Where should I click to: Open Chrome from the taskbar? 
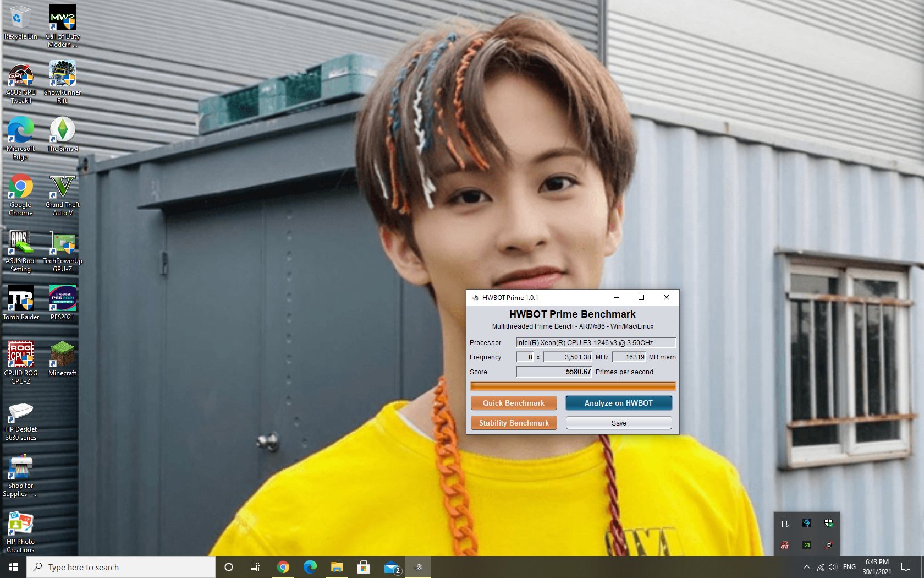pyautogui.click(x=283, y=567)
